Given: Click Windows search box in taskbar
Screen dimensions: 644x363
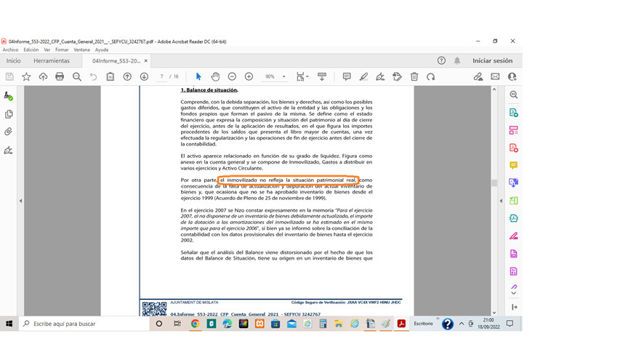Looking at the screenshot, I should pos(84,324).
